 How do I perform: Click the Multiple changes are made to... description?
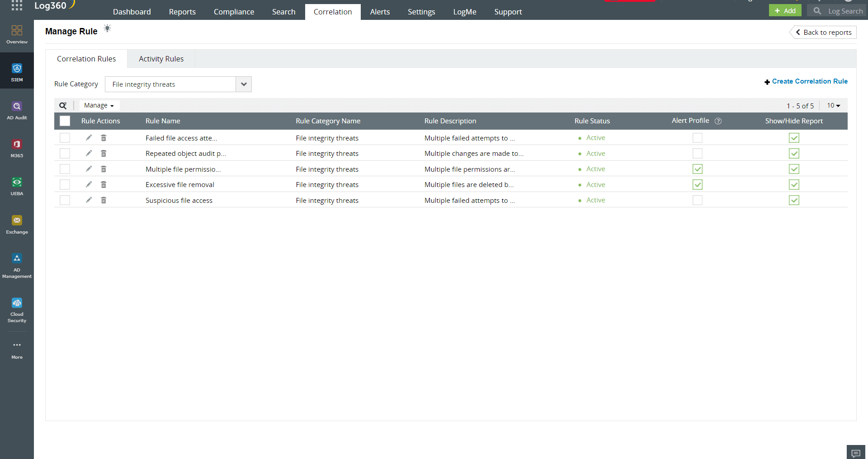(x=474, y=153)
